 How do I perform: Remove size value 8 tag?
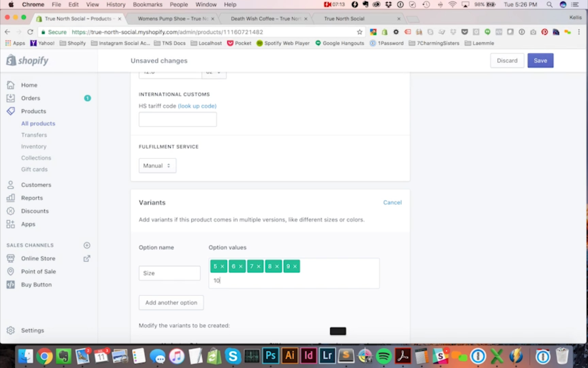277,266
